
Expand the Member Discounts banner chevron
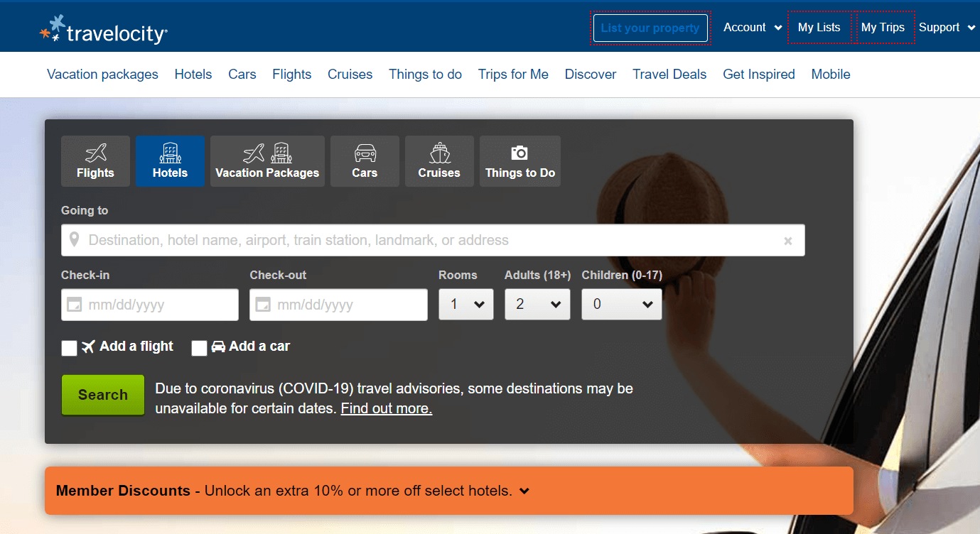coord(524,491)
